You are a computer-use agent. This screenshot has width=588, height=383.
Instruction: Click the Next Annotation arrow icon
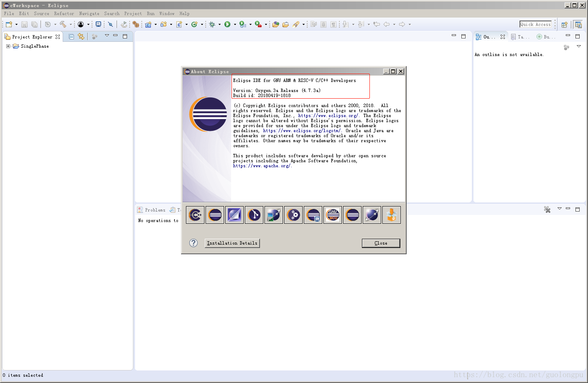pos(345,24)
